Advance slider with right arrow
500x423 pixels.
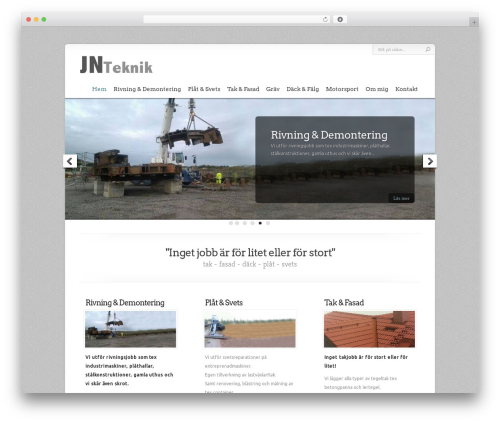pyautogui.click(x=430, y=161)
